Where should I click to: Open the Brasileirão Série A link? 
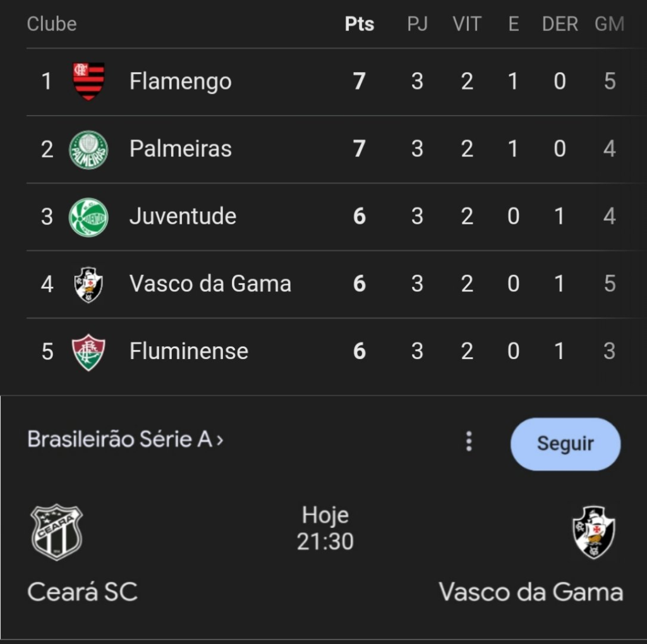(119, 439)
